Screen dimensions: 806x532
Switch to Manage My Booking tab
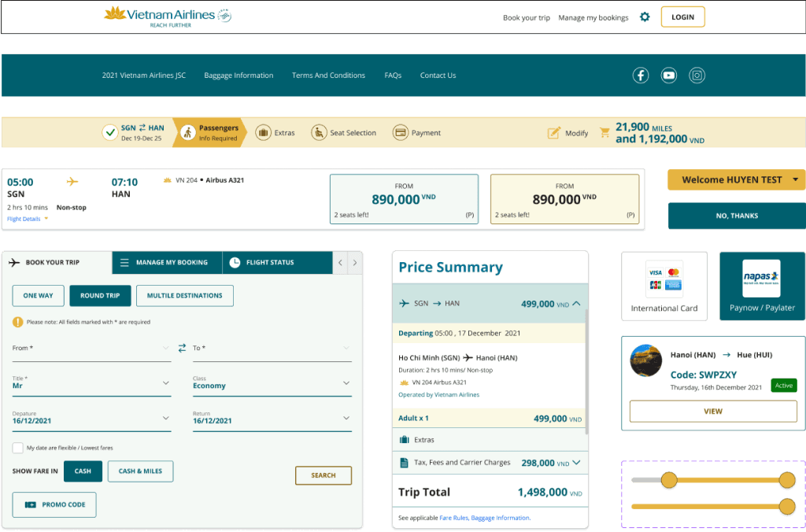coord(167,262)
